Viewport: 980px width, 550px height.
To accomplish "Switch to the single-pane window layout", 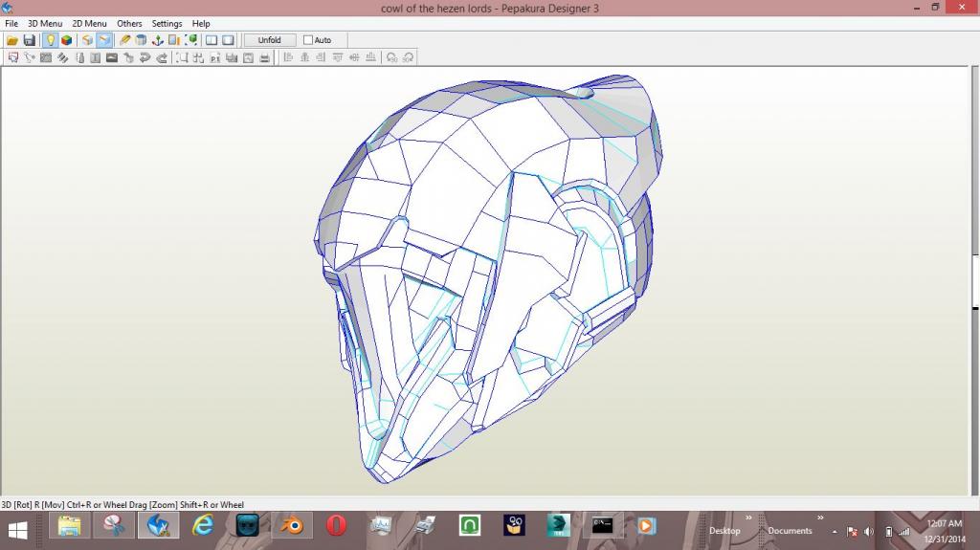I will tap(228, 40).
